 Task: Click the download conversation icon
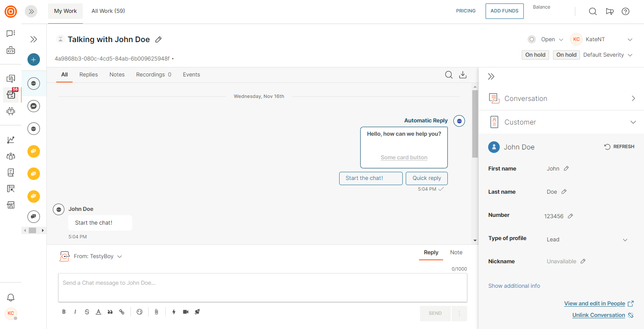pyautogui.click(x=462, y=75)
